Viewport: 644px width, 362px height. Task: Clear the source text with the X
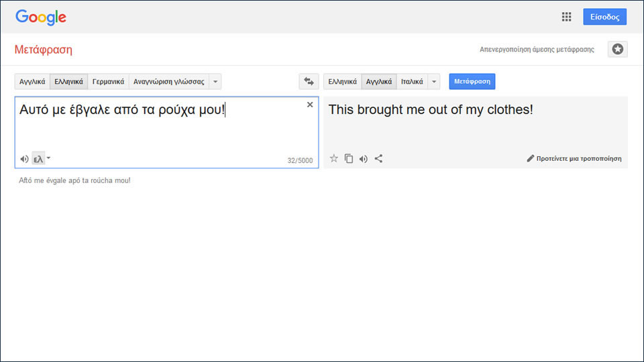pos(310,105)
